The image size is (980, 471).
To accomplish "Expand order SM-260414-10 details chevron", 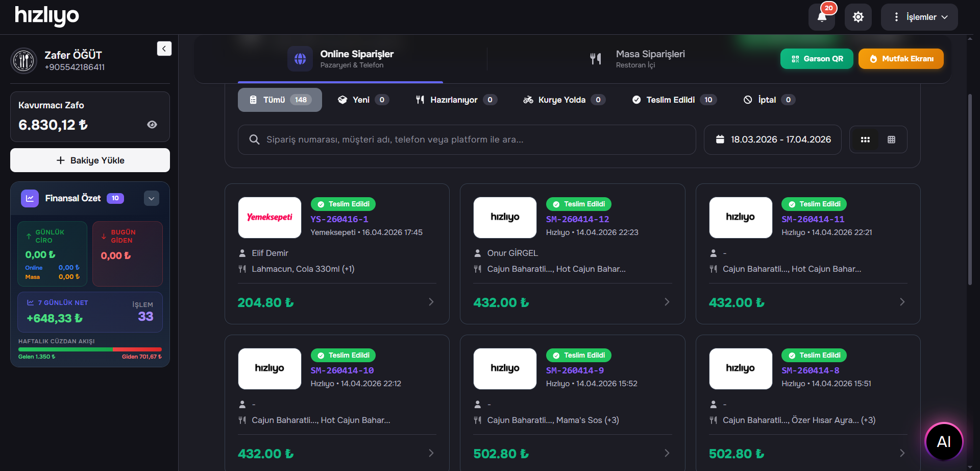I will [x=431, y=453].
